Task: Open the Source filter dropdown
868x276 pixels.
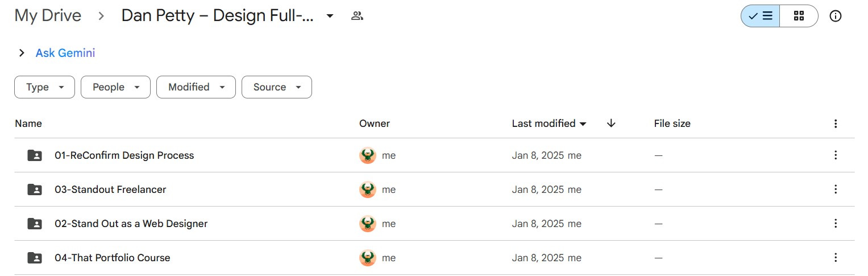Action: pyautogui.click(x=276, y=87)
